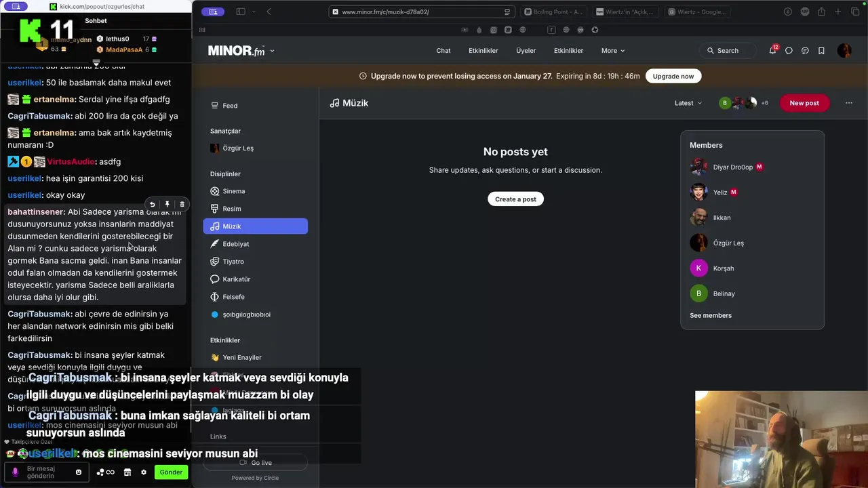This screenshot has height=488, width=868.
Task: Click Gönder send button in Kick chat
Action: (x=171, y=472)
